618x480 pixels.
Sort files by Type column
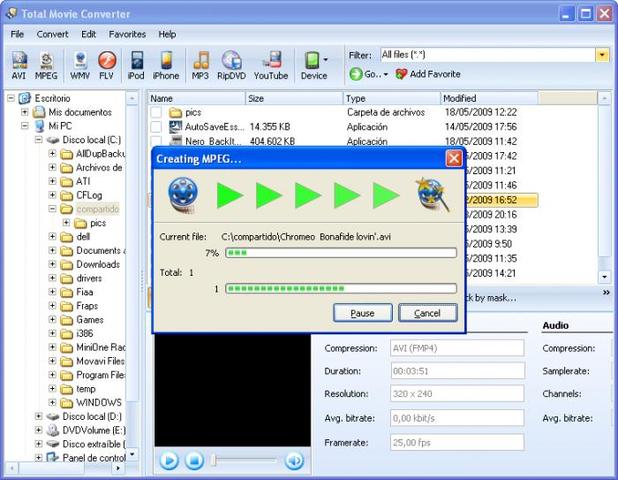point(392,98)
